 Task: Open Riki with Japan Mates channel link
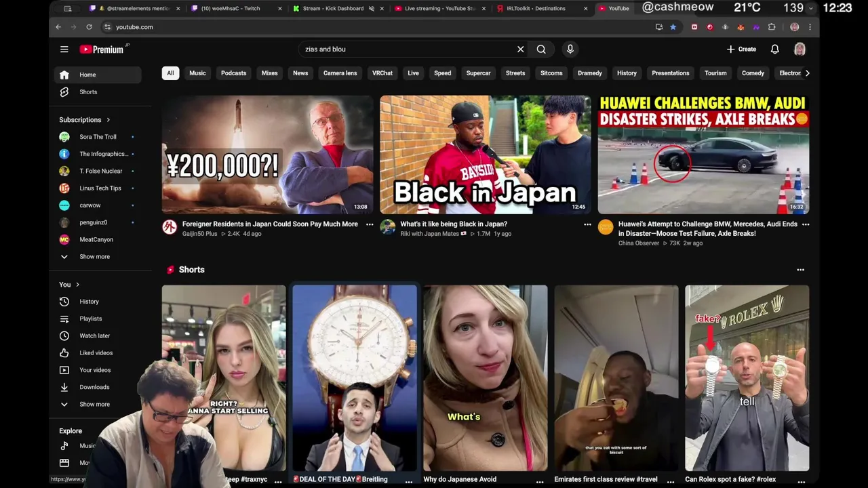430,234
